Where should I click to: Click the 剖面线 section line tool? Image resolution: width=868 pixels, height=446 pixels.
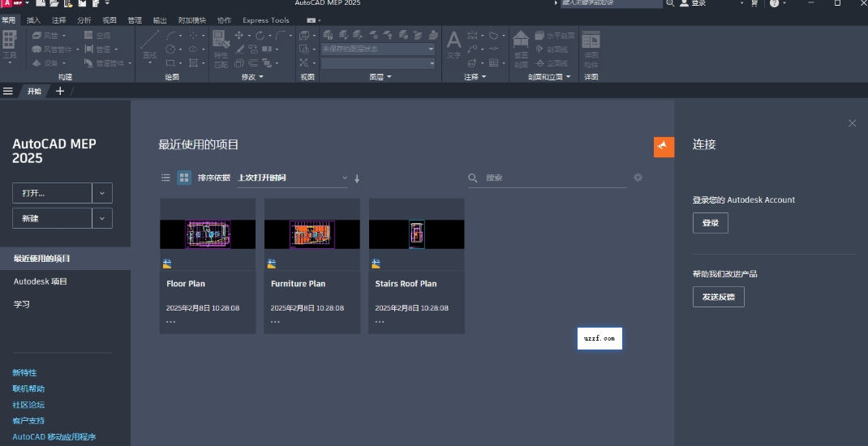coord(552,49)
